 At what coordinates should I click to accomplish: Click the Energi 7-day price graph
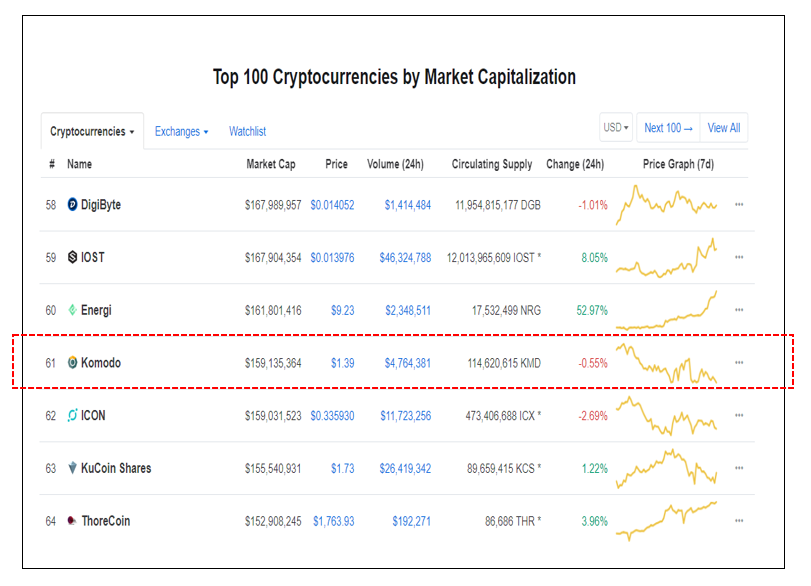(x=668, y=310)
